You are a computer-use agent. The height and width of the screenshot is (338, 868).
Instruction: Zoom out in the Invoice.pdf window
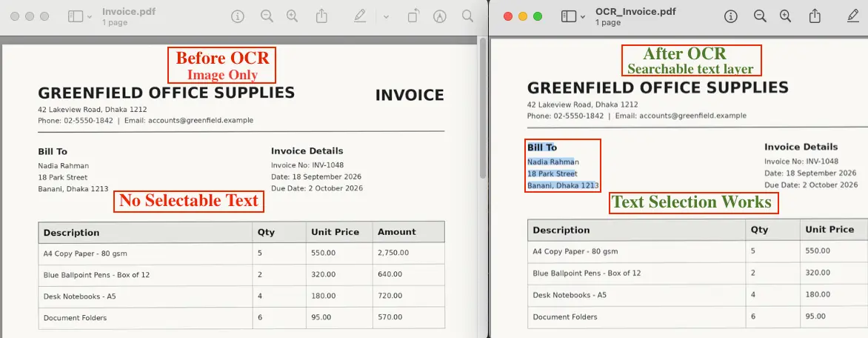coord(267,16)
